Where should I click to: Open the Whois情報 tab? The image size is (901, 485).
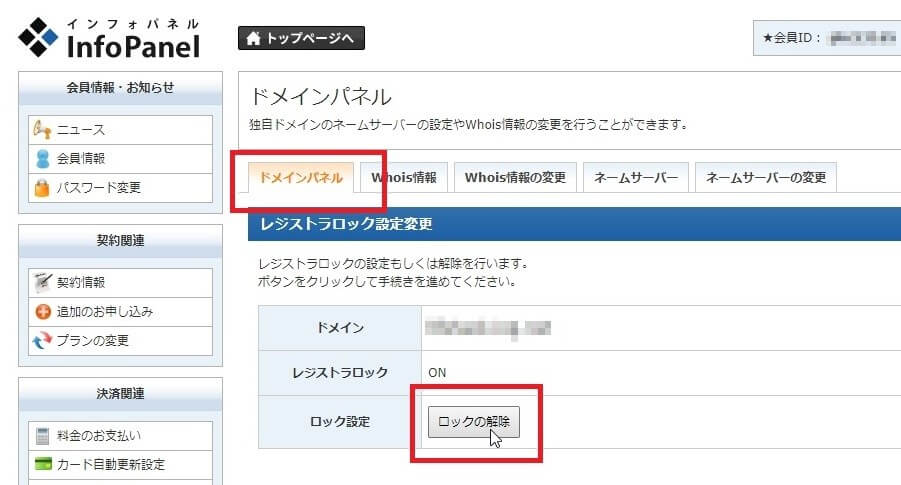click(404, 178)
